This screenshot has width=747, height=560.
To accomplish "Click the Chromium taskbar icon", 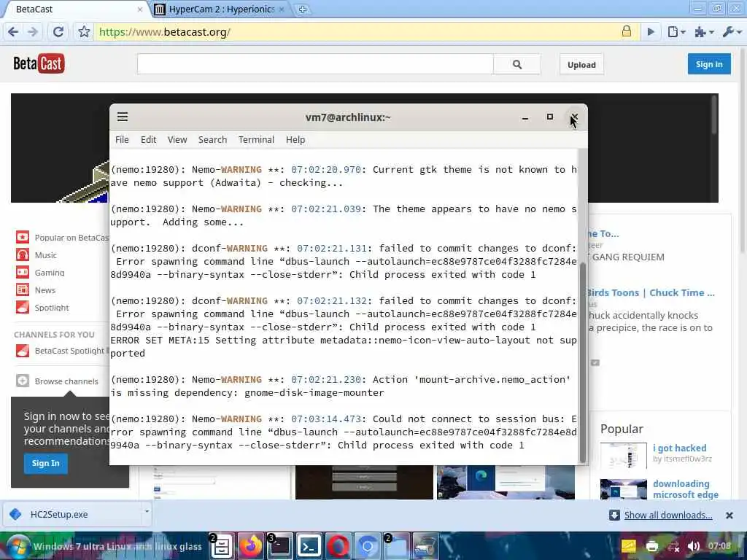I will (x=367, y=547).
